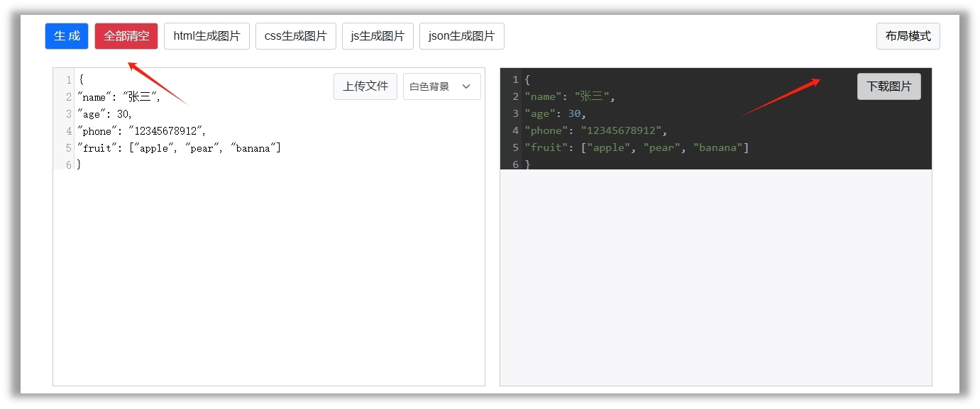Click line number 3 in left editor gutter
This screenshot has height=409, width=980.
coord(69,114)
